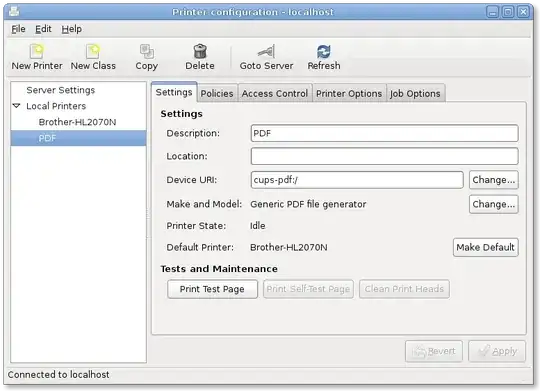This screenshot has width=540, height=391.
Task: Click the New Printer toolbar icon
Action: click(37, 52)
